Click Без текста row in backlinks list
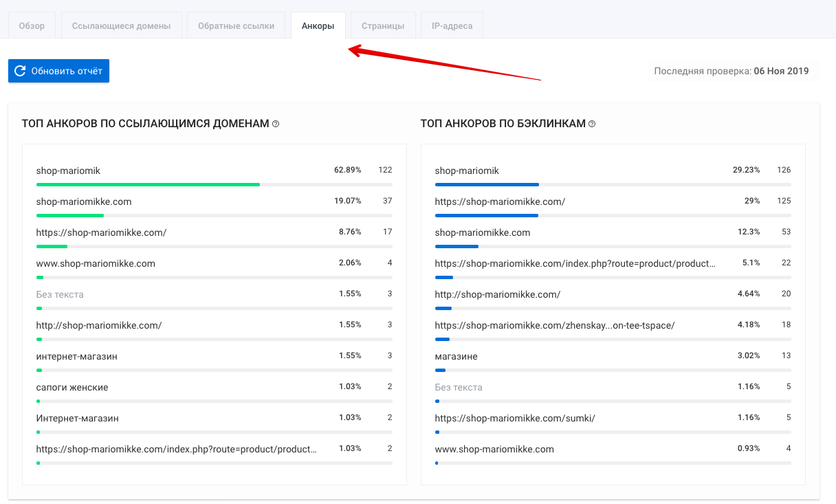 pos(459,387)
